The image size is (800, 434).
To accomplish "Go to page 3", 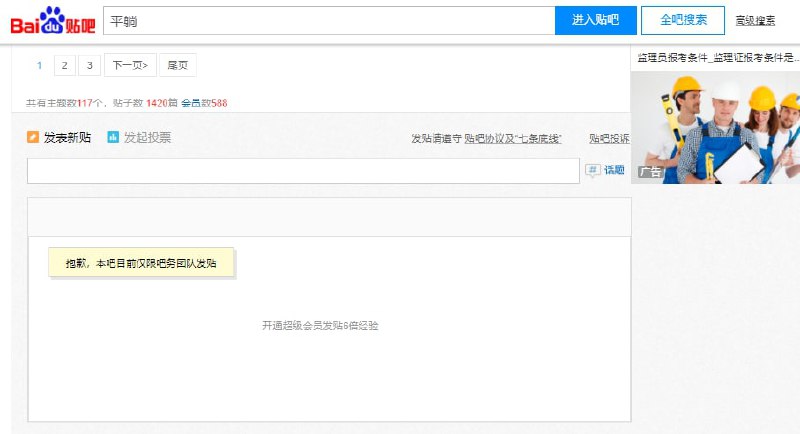I will [89, 65].
